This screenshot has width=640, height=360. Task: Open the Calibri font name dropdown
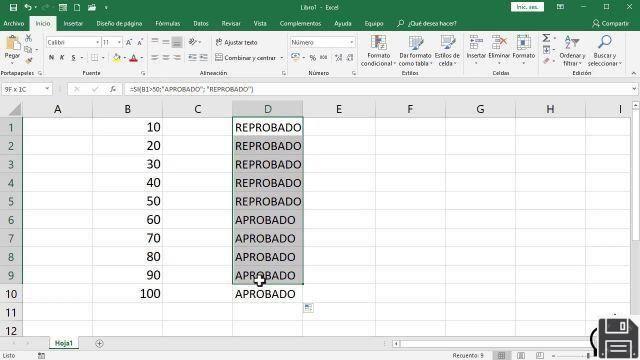coord(98,42)
